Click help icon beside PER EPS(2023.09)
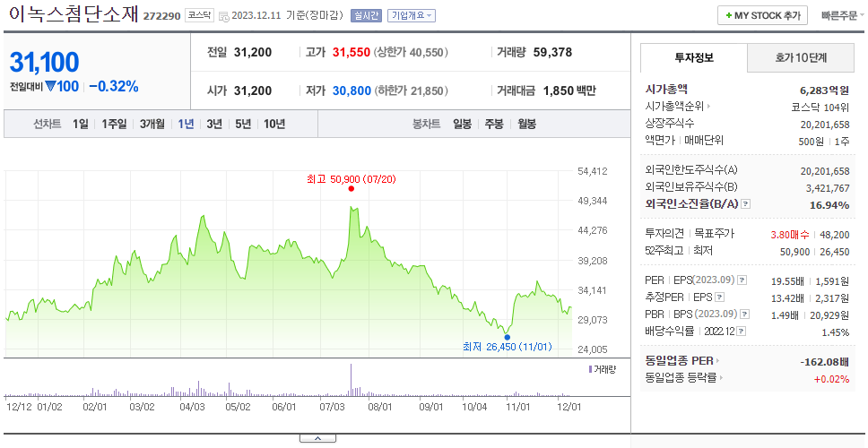868x448 pixels. [742, 280]
